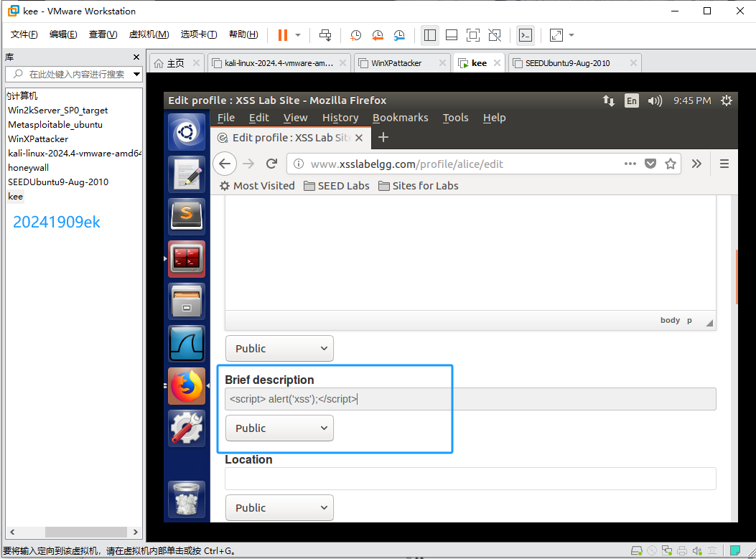Click the library search input field
This screenshot has width=756, height=559.
(71, 74)
